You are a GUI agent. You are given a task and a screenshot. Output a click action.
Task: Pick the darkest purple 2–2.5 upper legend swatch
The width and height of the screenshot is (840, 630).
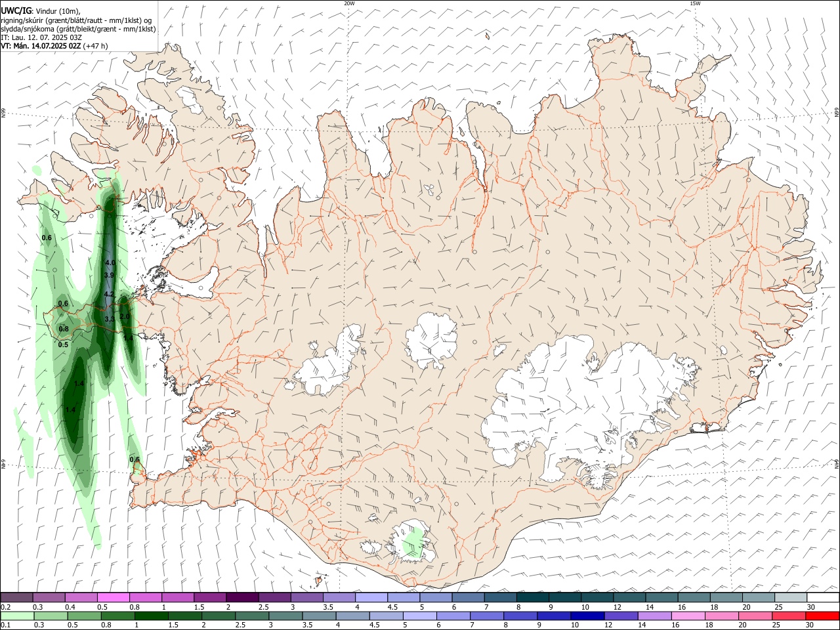click(x=242, y=597)
